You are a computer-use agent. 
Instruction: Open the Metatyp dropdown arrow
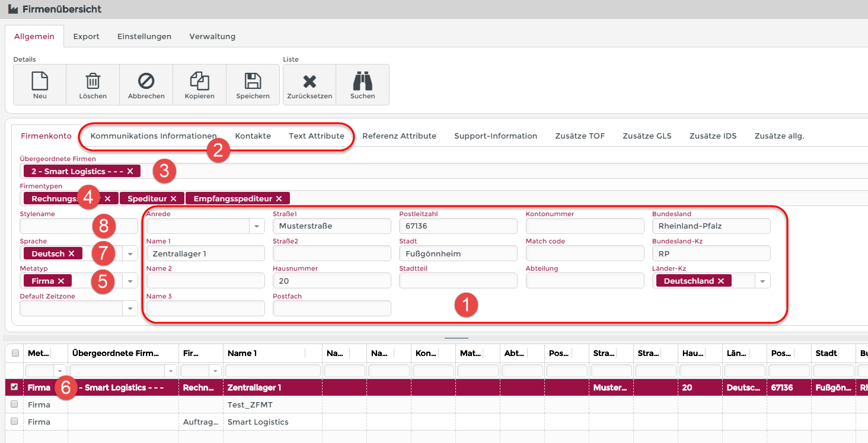click(x=130, y=281)
